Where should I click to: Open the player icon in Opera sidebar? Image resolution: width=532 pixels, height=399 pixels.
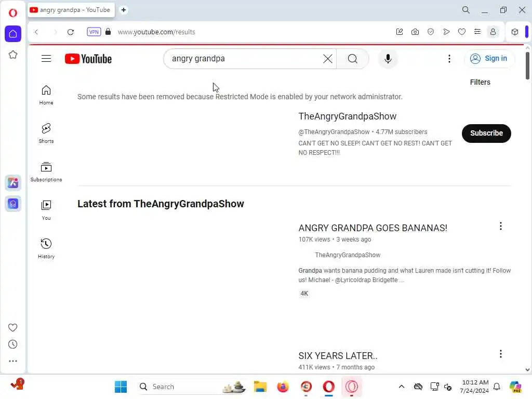pyautogui.click(x=13, y=204)
